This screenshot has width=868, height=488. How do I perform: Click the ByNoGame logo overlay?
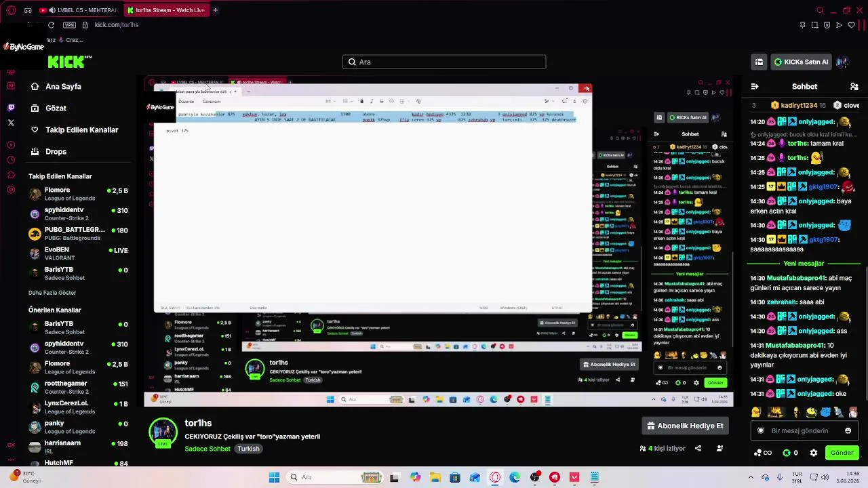(x=24, y=47)
